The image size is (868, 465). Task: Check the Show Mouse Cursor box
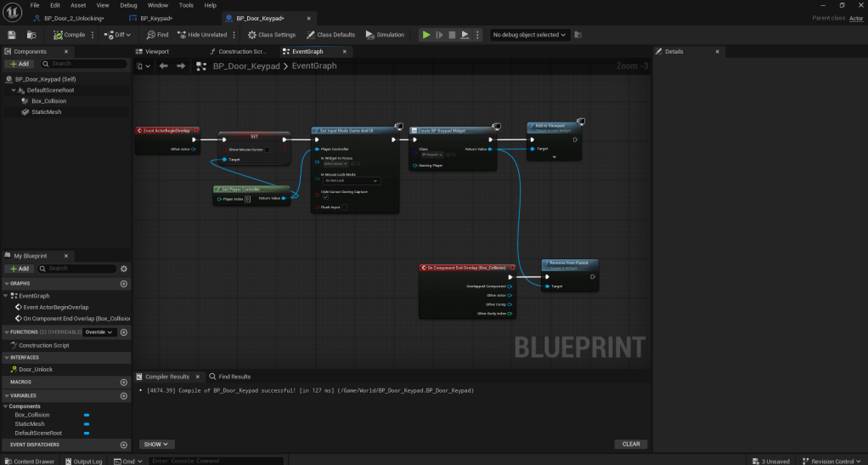pyautogui.click(x=267, y=150)
